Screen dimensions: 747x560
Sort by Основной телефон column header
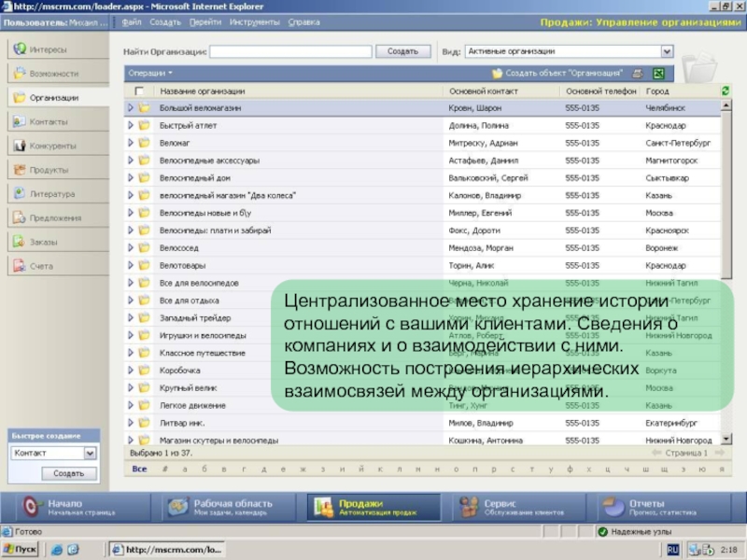601,91
